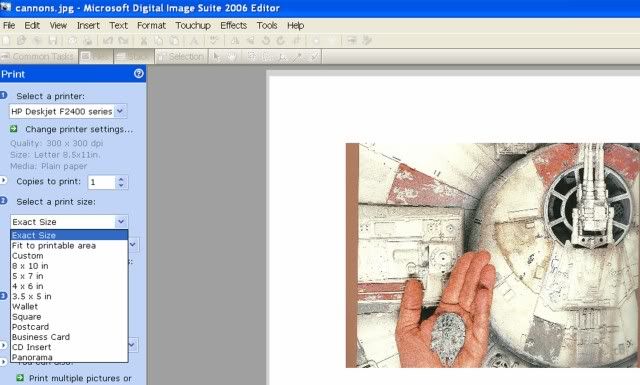The image size is (640, 385).
Task: Choose Custom print size option
Action: 69,256
